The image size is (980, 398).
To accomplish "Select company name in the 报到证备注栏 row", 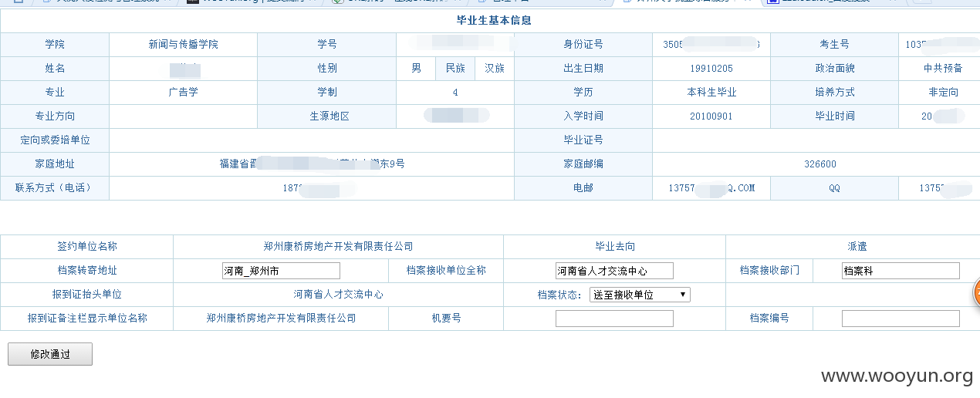I will pyautogui.click(x=281, y=319).
